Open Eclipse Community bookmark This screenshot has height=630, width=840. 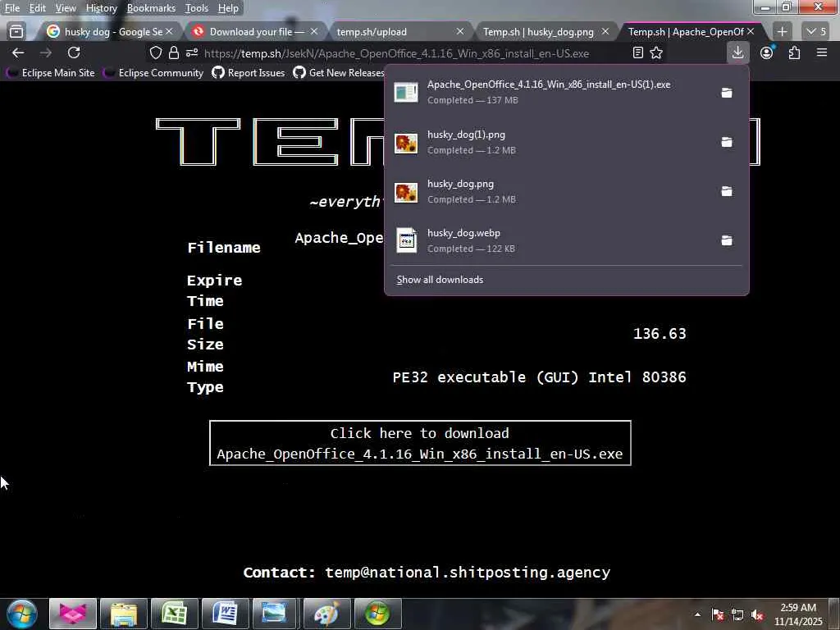pos(154,73)
